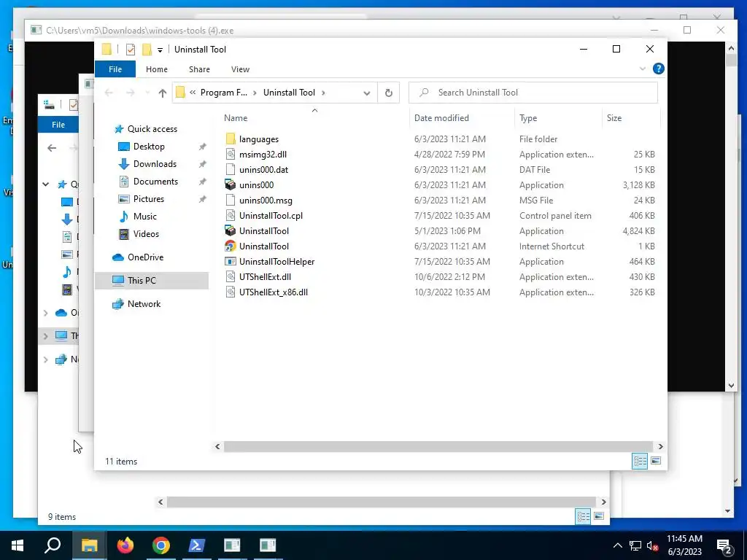Click in Search Uninstall Tool field
The height and width of the screenshot is (560, 747).
click(533, 93)
